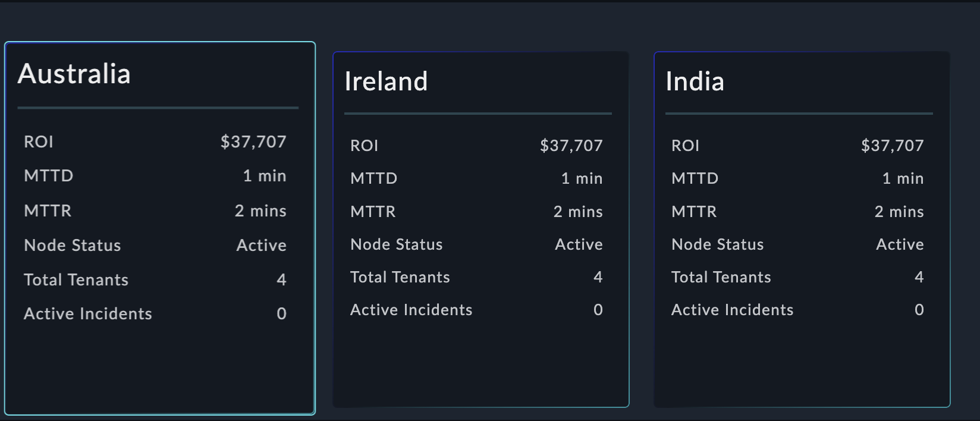Click Node Status label in Ireland card

[397, 244]
